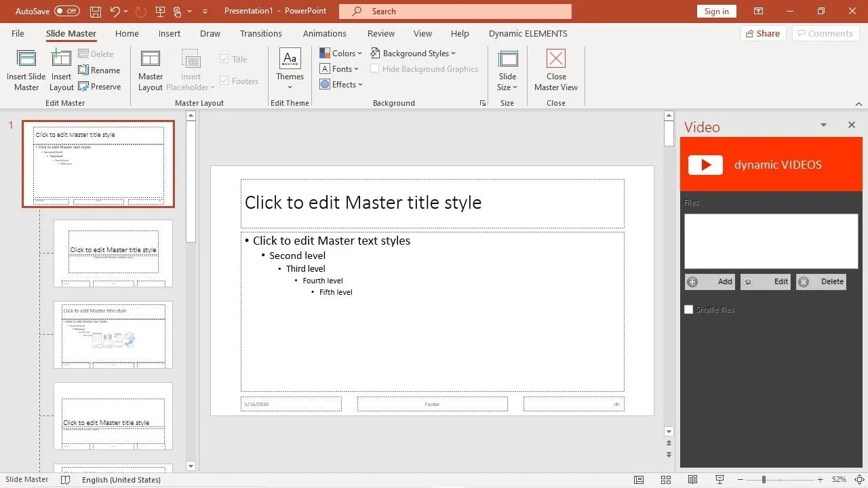Toggle AutoSave switch
The height and width of the screenshot is (488, 868).
point(66,12)
